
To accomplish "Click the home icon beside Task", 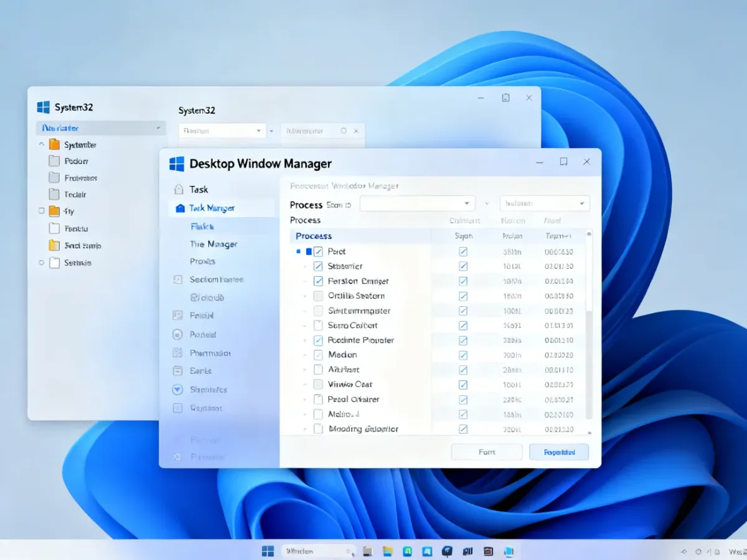I will pos(179,189).
